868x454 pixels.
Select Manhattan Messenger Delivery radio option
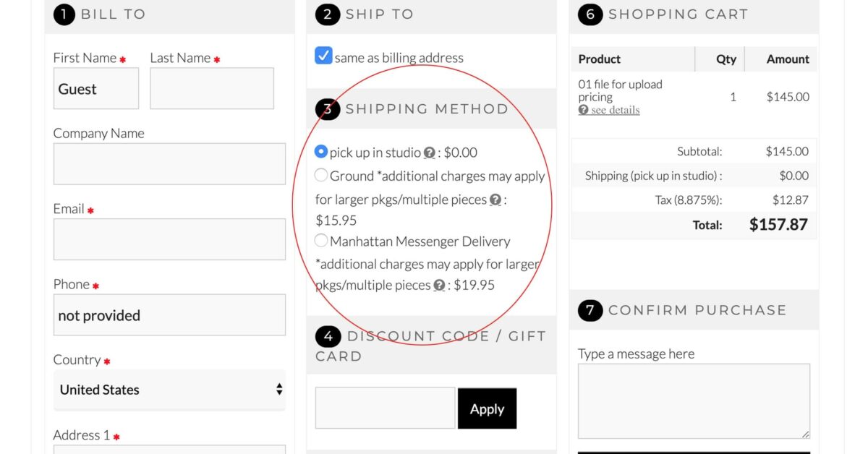coord(321,241)
